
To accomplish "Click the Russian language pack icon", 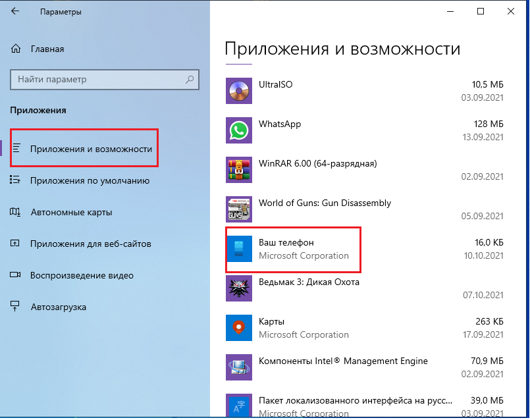I will 238,406.
